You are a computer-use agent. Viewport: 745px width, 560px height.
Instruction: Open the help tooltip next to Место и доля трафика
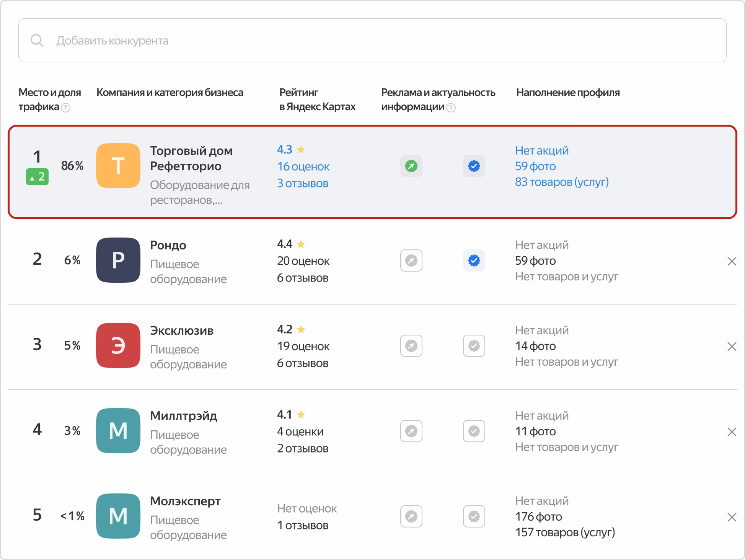click(x=66, y=108)
